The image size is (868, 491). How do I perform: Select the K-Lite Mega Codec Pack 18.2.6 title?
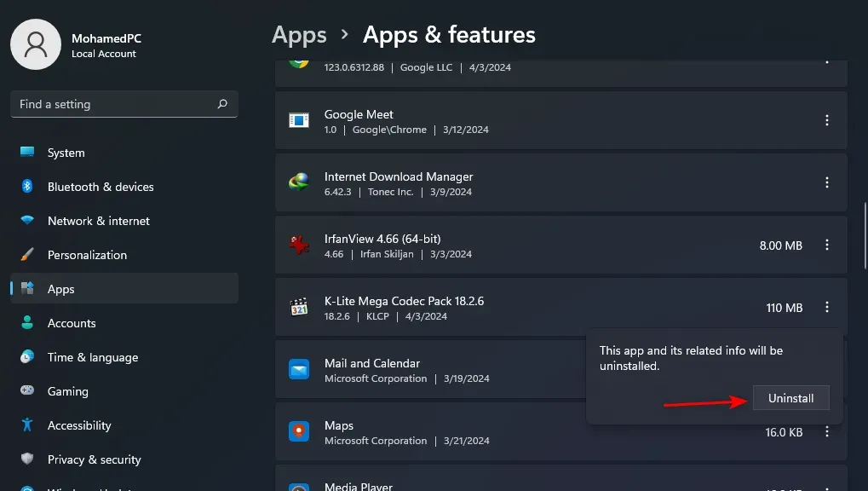[404, 301]
